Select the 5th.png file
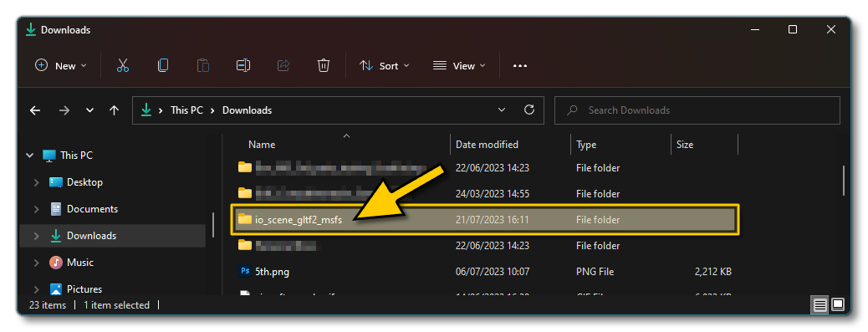Image resolution: width=868 pixels, height=332 pixels. 272,272
